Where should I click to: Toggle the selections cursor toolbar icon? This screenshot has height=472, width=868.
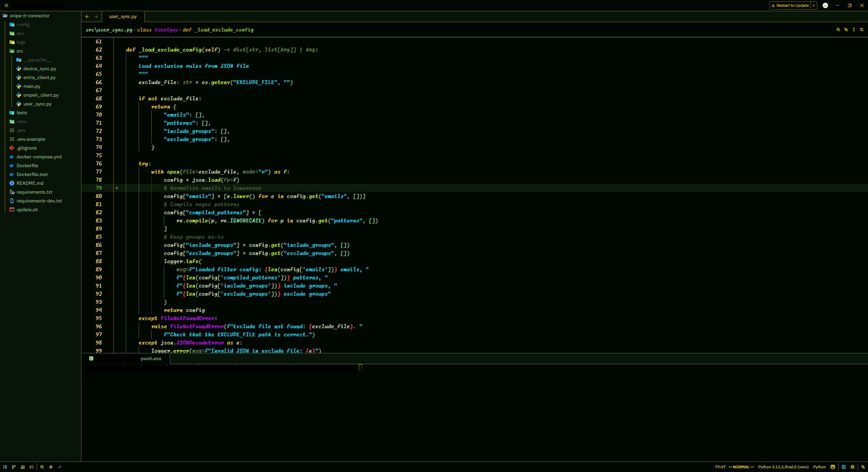point(854,29)
